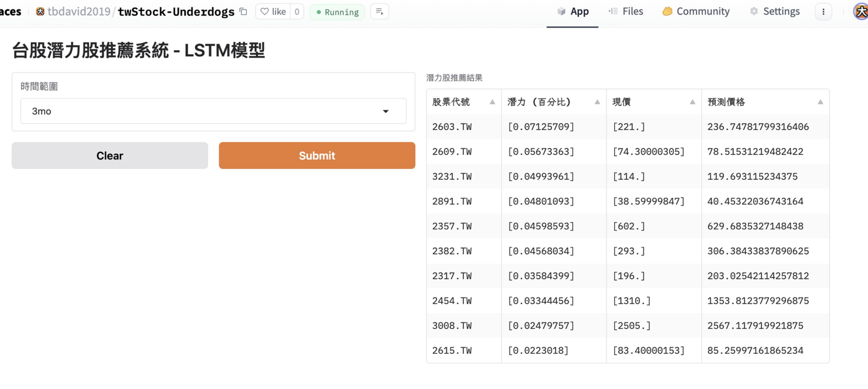This screenshot has height=389, width=868.
Task: Switch to the App tab
Action: (x=572, y=12)
